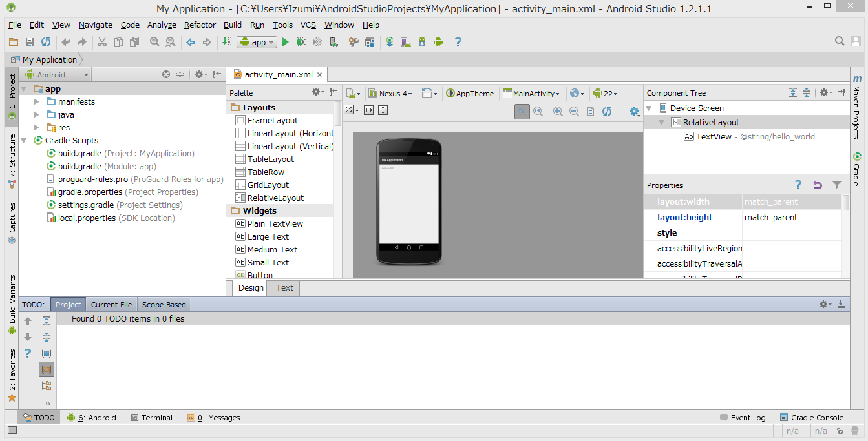Select build.gradle (Module: app) file
Screen dimensions: 868x441
[101, 166]
